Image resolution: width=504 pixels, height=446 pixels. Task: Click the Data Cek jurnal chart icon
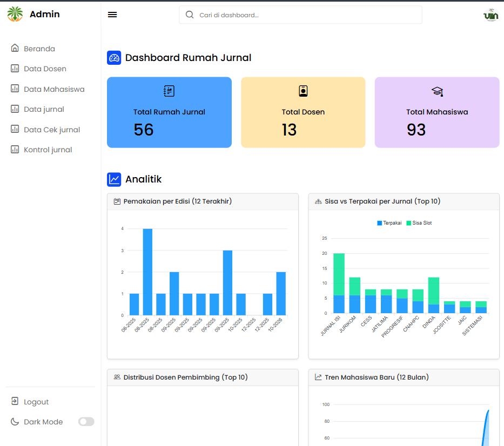point(15,129)
